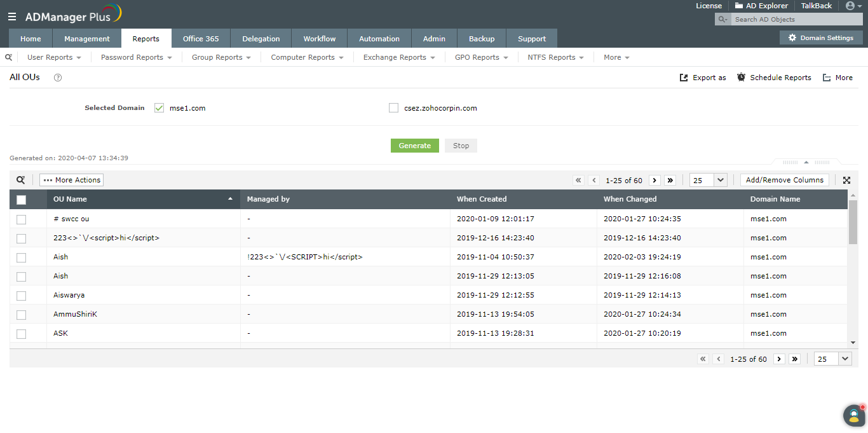Viewport: 868px width, 433px height.
Task: Open More options beside Schedule Reports
Action: 837,78
